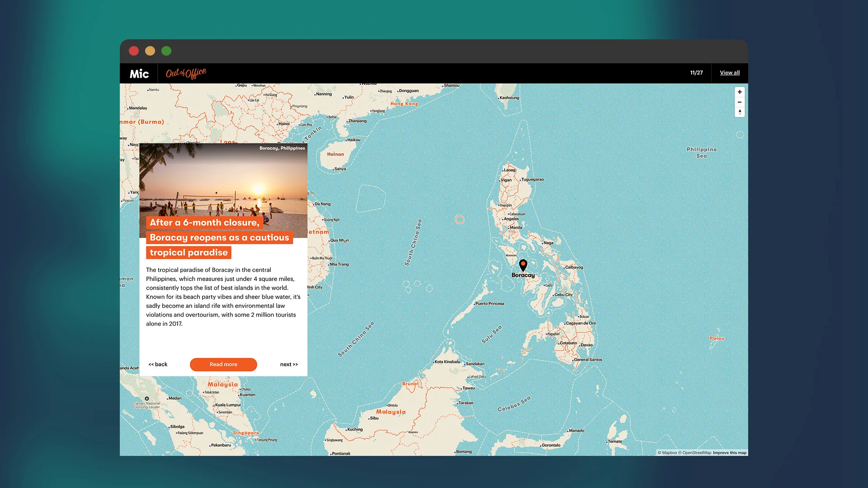Click the 11/27 story counter

coord(696,73)
